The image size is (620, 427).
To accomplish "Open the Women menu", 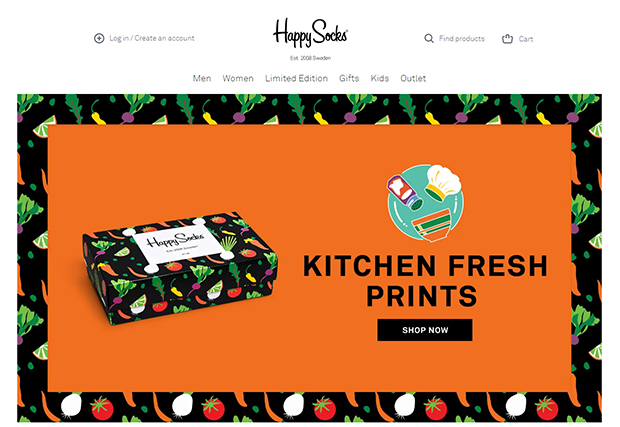I will pyautogui.click(x=238, y=78).
